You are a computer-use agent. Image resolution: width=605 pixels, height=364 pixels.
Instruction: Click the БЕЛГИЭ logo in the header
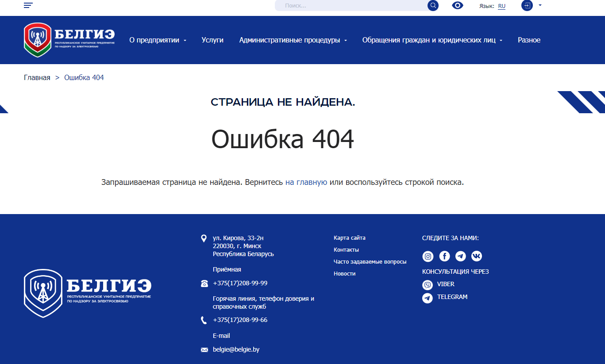69,40
